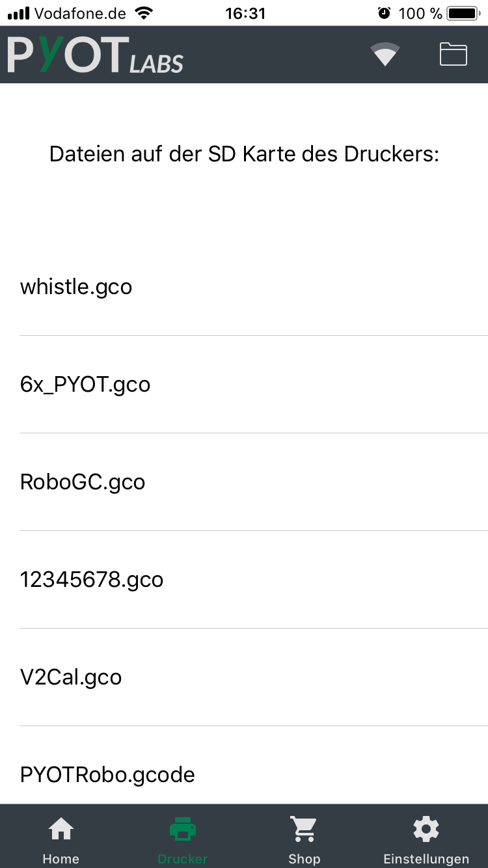
Task: Tap the PYOT Labs logo
Action: coord(96,55)
